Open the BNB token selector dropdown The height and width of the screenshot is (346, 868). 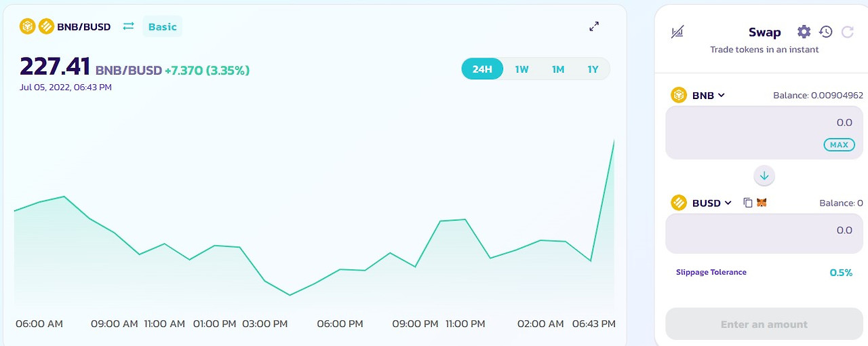coord(708,96)
